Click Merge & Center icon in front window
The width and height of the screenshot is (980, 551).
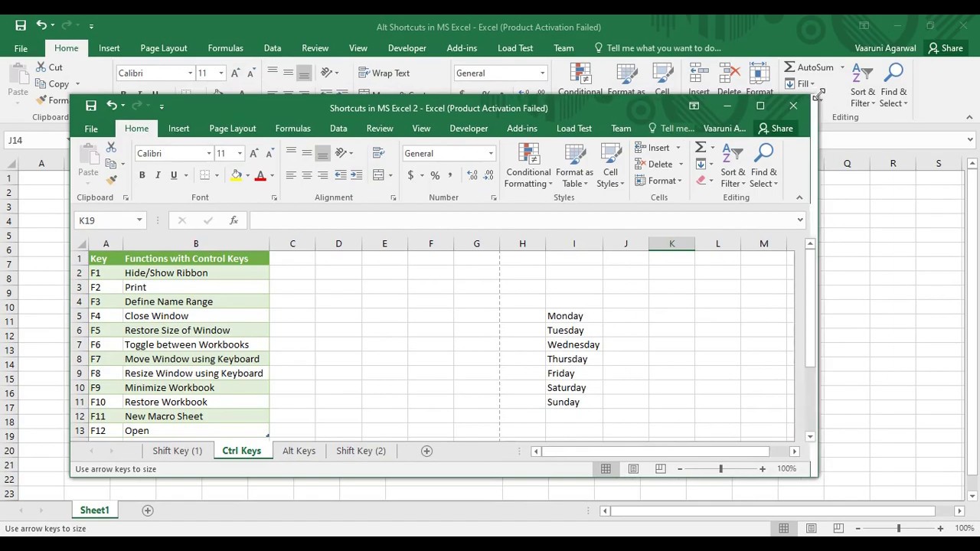coord(378,175)
